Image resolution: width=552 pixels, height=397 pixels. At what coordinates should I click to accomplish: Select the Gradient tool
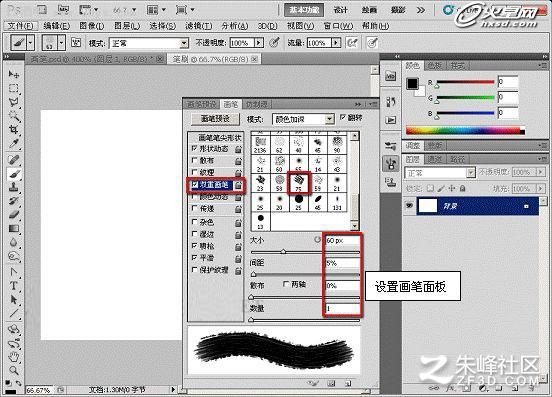pos(14,229)
